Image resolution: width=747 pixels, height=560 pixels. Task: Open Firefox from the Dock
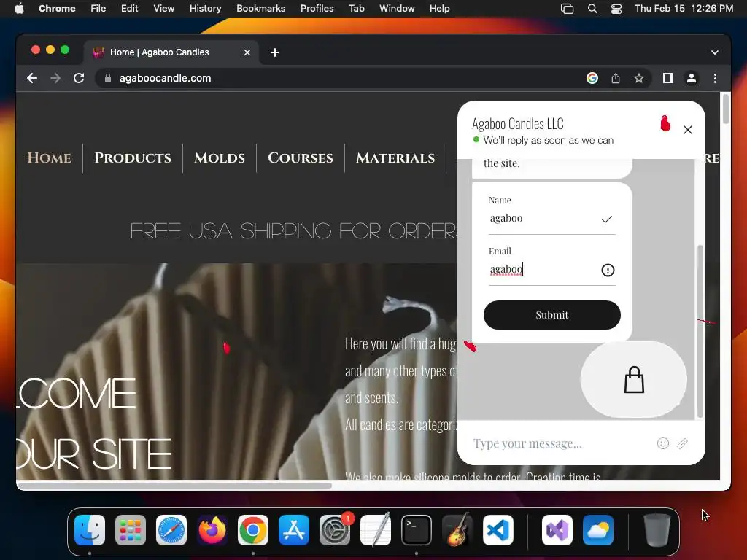212,530
